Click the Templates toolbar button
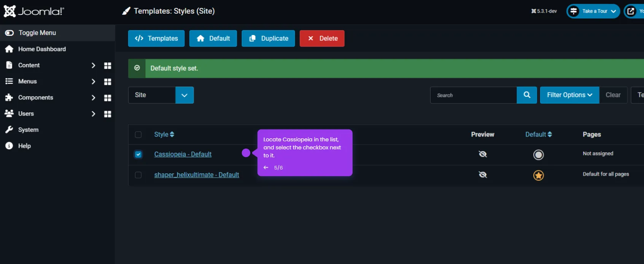 click(156, 38)
